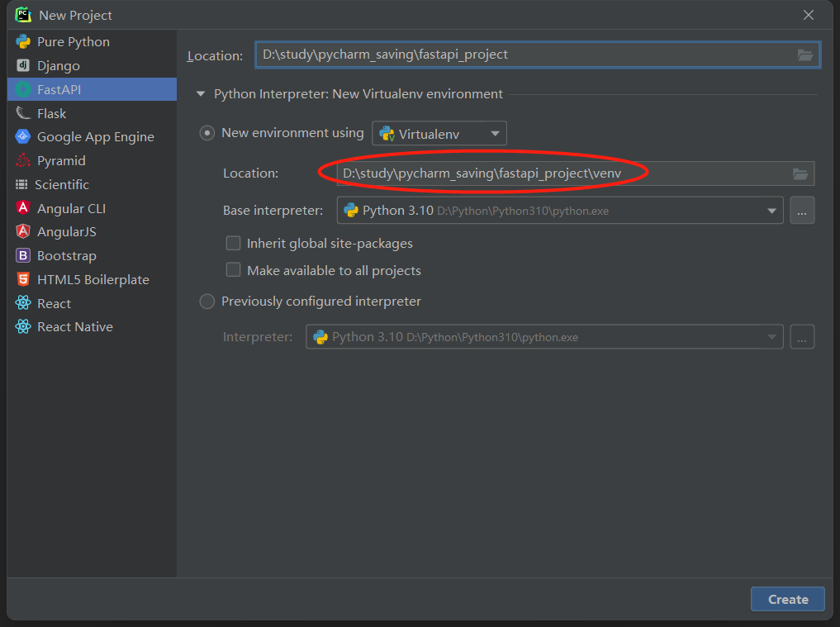The width and height of the screenshot is (840, 627).
Task: Click the AngularJS shield icon
Action: (x=23, y=231)
